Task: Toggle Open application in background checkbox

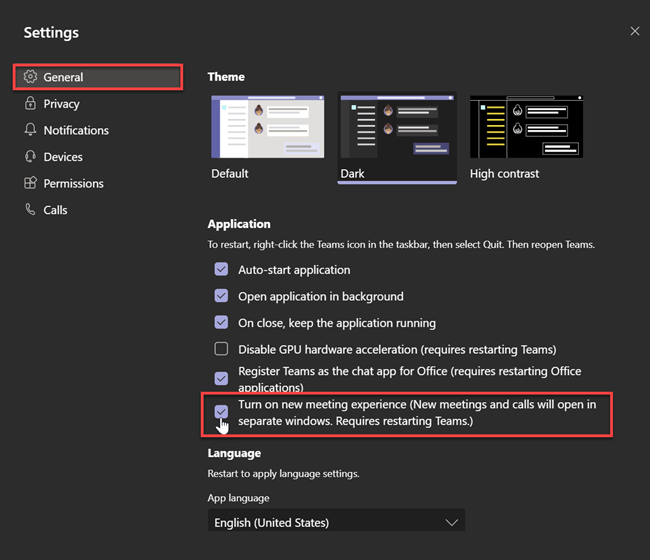Action: pos(221,296)
